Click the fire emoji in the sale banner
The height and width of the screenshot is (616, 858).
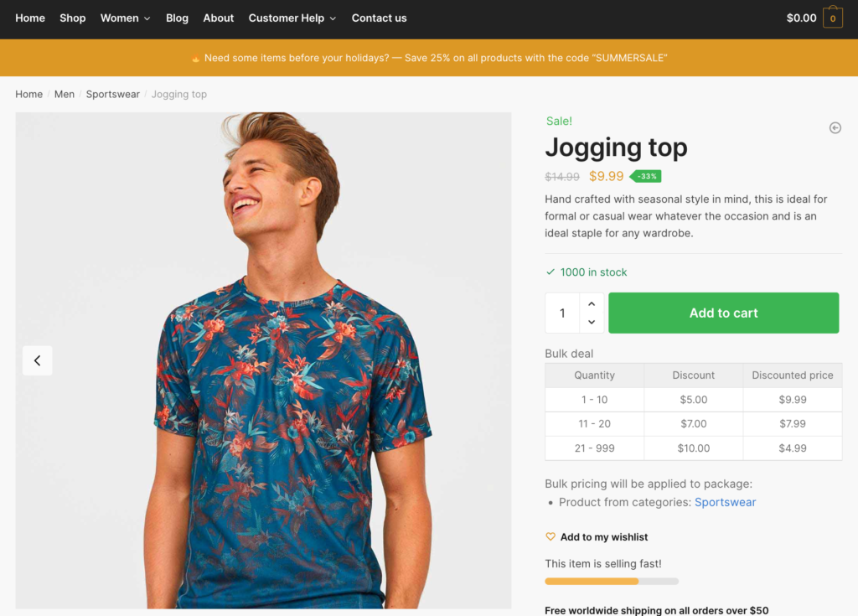click(195, 57)
